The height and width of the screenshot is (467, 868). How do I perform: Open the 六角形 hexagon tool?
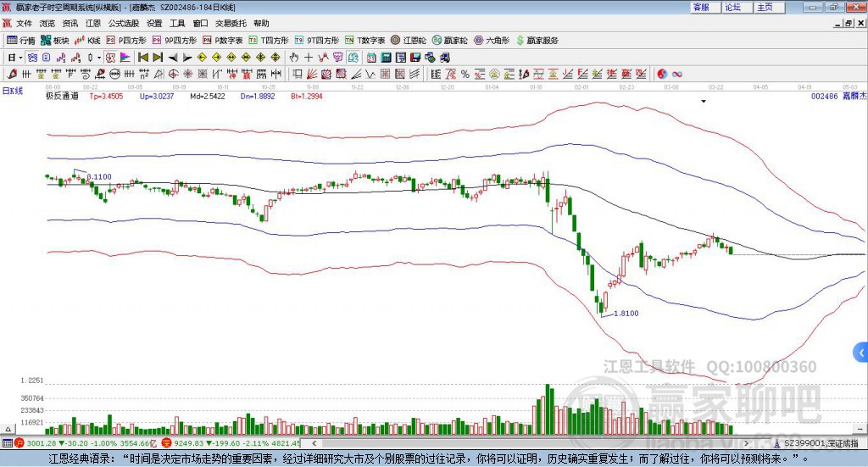[492, 41]
